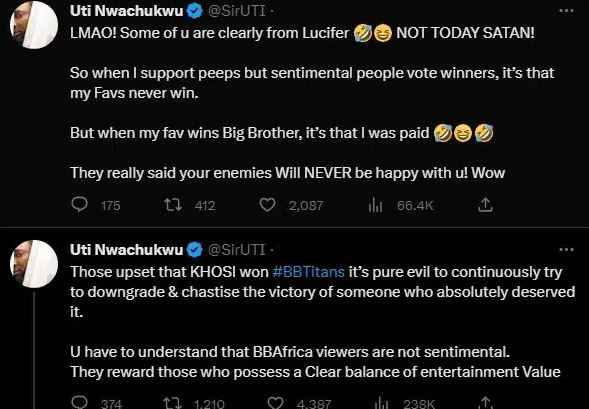Viewport: 589px width, 409px height.
Task: Share the KHOSI tweet via share icon
Action: 485,403
